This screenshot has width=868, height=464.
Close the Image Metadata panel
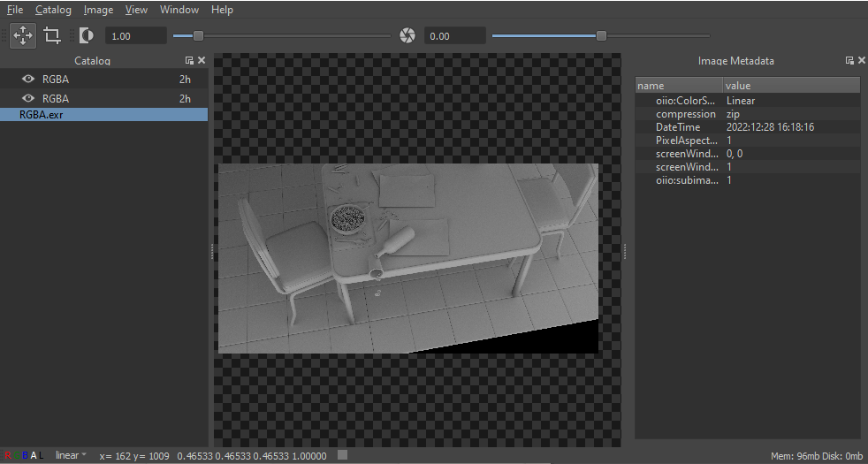pos(861,60)
